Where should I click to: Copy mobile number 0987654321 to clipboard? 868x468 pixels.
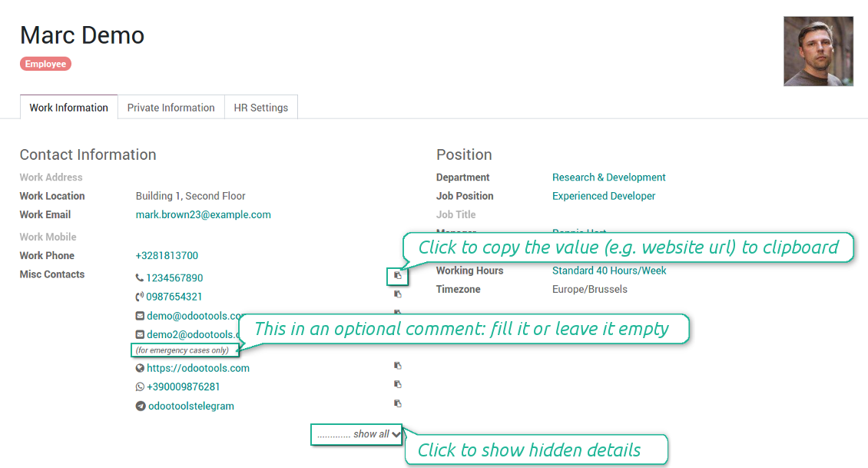click(398, 294)
